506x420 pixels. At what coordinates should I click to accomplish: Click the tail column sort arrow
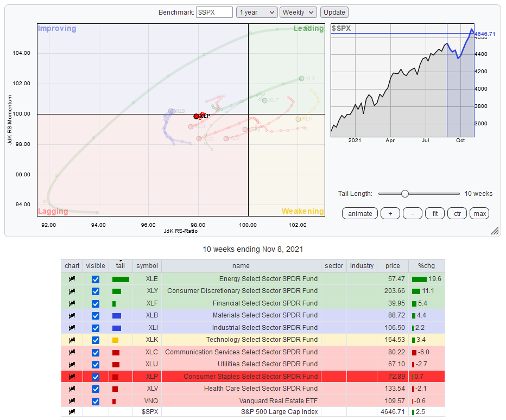click(120, 260)
